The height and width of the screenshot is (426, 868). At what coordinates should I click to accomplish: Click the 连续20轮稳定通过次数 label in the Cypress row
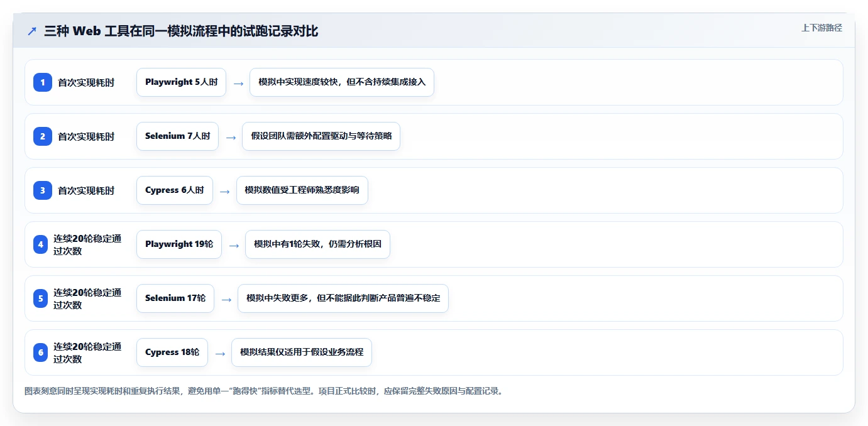pos(87,353)
